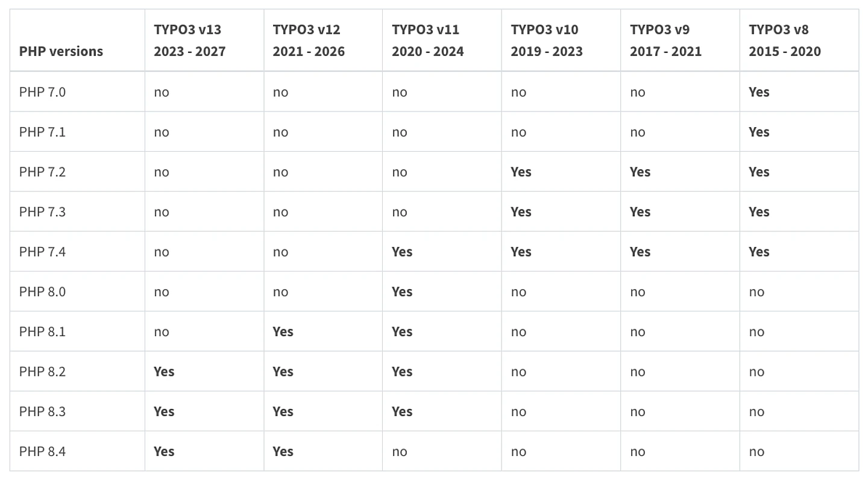
Task: Select "Yes" for PHP 7.2 under TYPO3 v10
Action: pyautogui.click(x=521, y=172)
